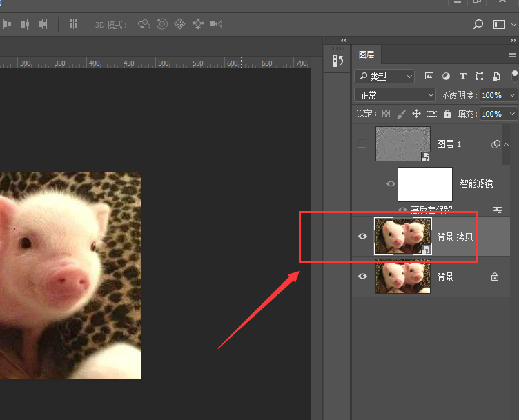Open the 类型 layer filter dropdown
Screen dimensions: 519x420
point(385,76)
